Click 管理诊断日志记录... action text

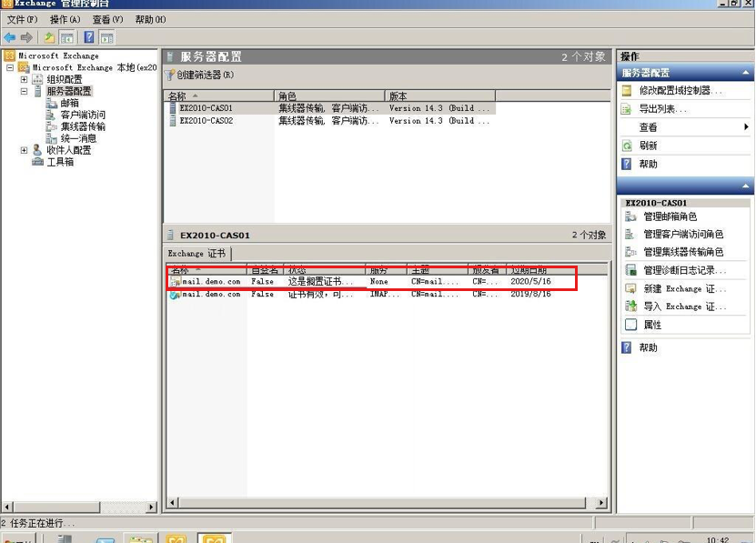[x=685, y=270]
